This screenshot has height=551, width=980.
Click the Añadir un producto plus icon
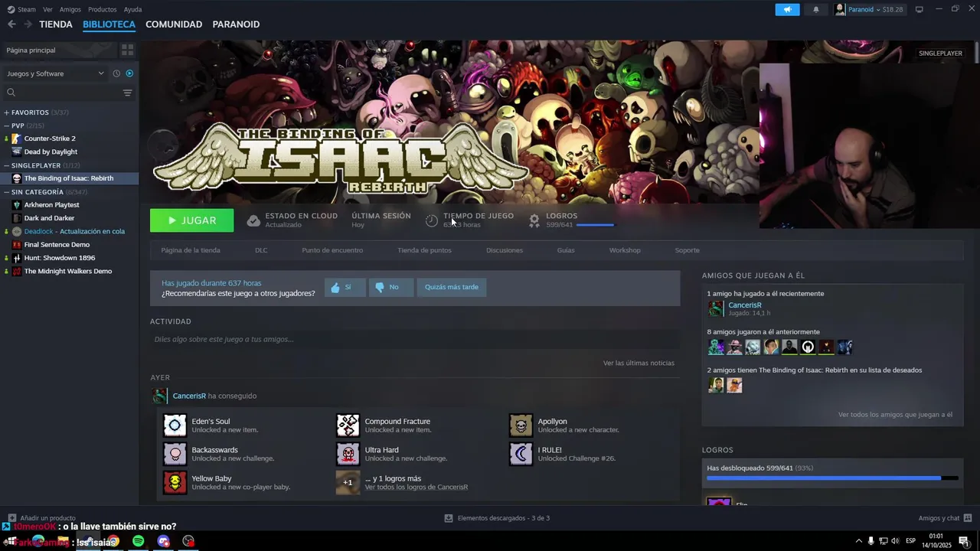pos(11,518)
